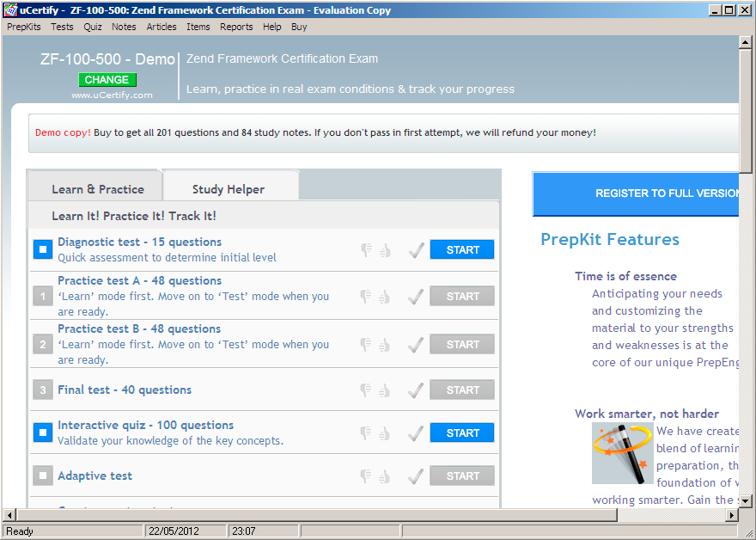
Task: Click START for Adaptive test
Action: (462, 476)
